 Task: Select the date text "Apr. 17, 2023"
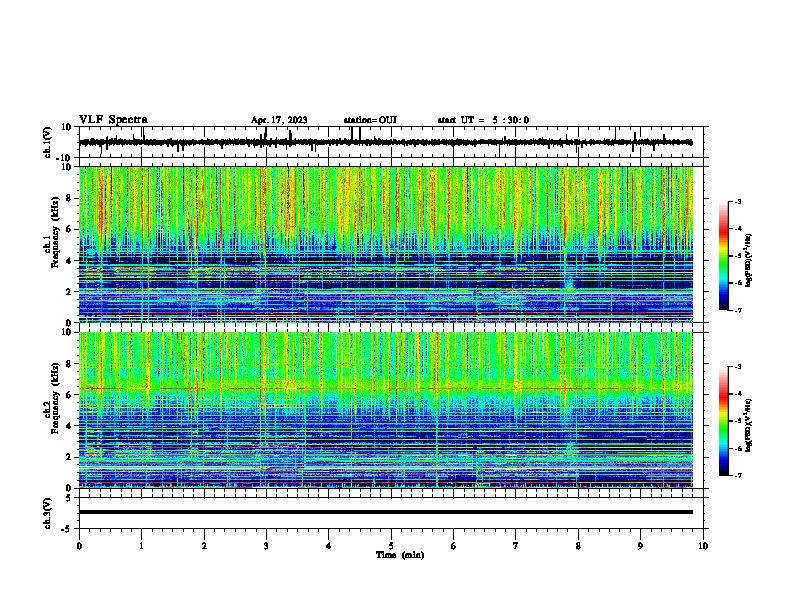279,120
